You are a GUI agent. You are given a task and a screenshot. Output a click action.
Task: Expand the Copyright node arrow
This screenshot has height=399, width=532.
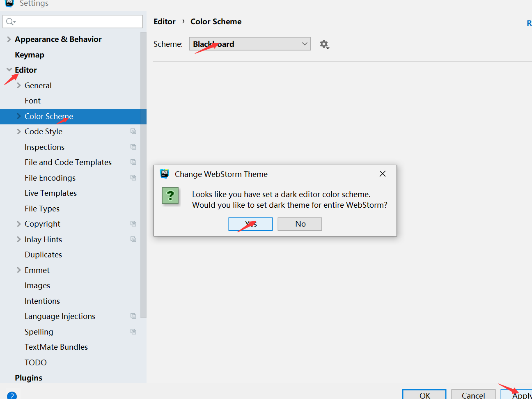pos(19,224)
